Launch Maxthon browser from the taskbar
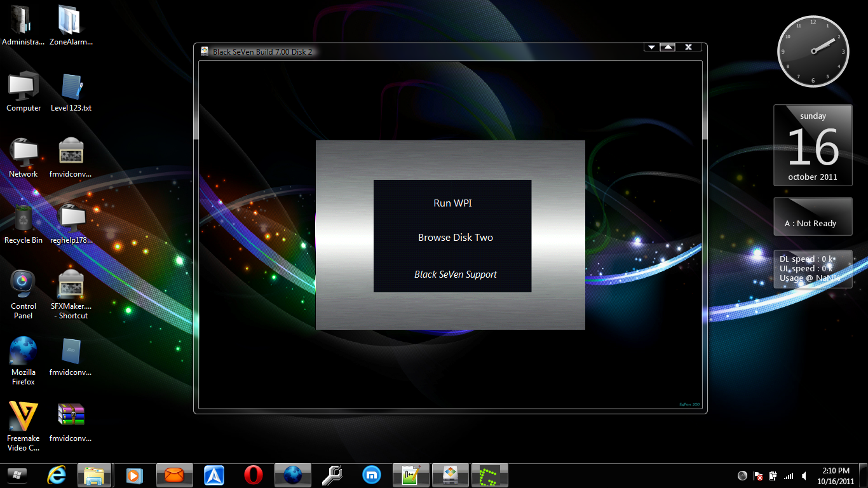The width and height of the screenshot is (868, 488). (x=372, y=475)
